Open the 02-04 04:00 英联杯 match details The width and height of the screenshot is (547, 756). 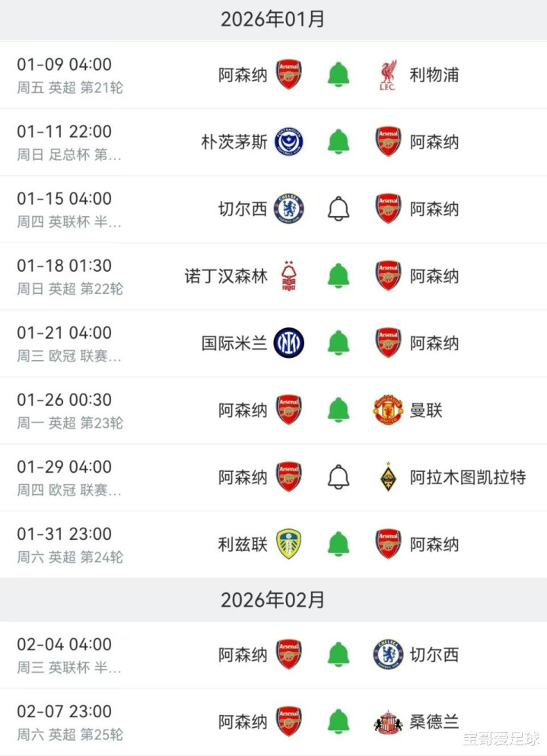[x=68, y=655]
